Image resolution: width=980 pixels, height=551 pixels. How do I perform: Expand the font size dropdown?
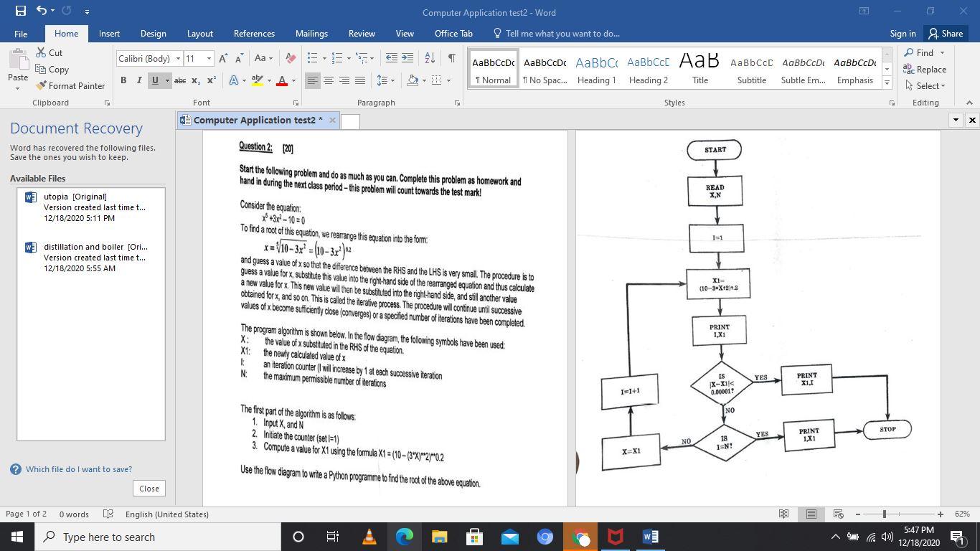coord(208,59)
